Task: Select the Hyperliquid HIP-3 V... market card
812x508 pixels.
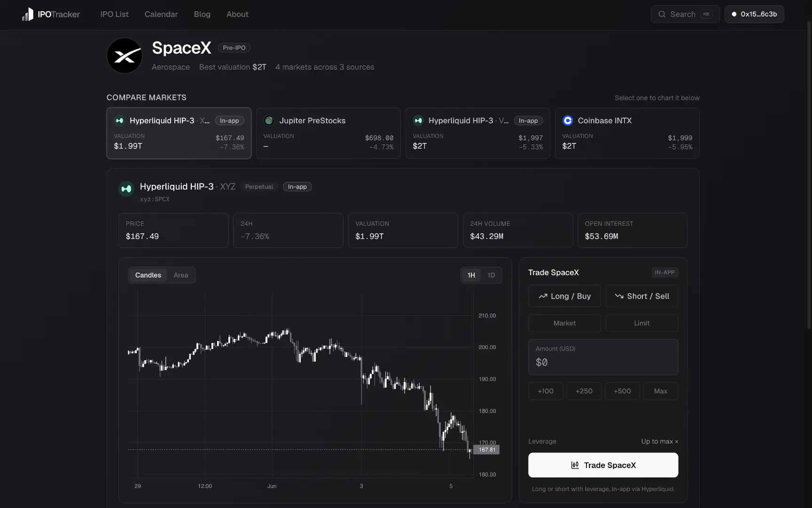Action: pos(478,133)
